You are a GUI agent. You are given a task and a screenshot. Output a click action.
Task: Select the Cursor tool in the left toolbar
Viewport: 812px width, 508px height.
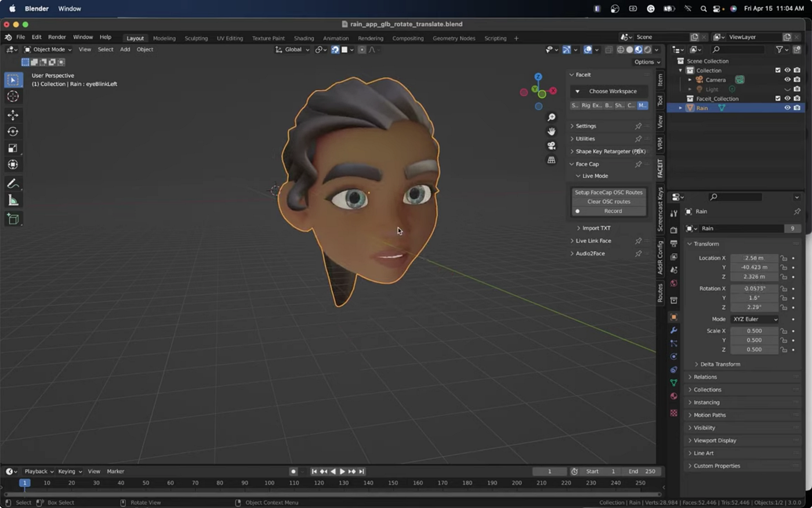click(13, 96)
